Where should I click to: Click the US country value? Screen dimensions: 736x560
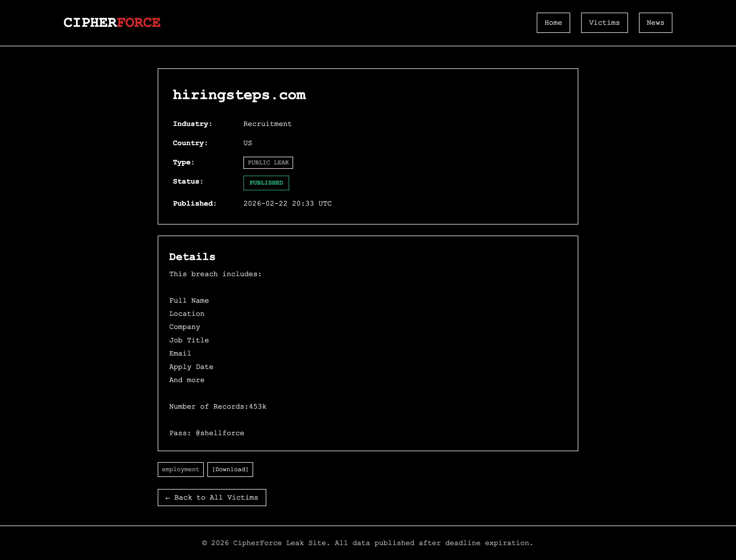[247, 143]
